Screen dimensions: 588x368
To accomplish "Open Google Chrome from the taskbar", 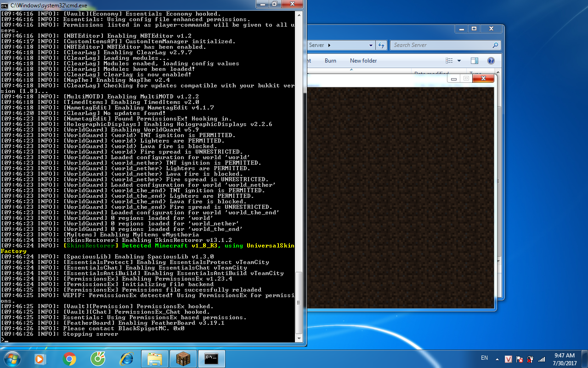I will coord(69,358).
